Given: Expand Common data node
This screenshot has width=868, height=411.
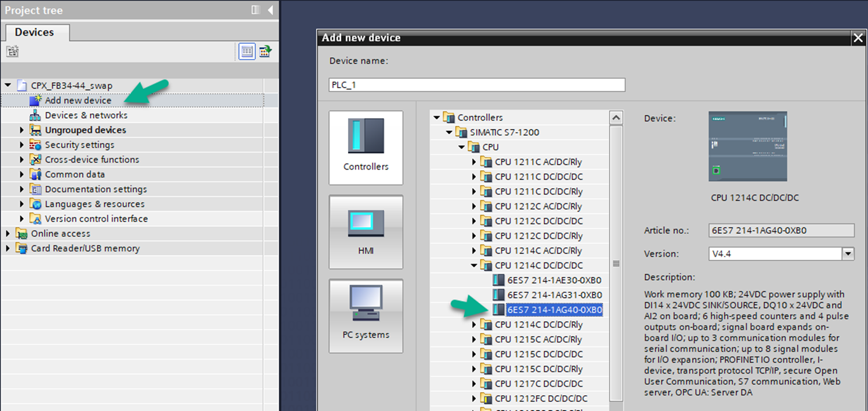Looking at the screenshot, I should pyautogui.click(x=22, y=174).
